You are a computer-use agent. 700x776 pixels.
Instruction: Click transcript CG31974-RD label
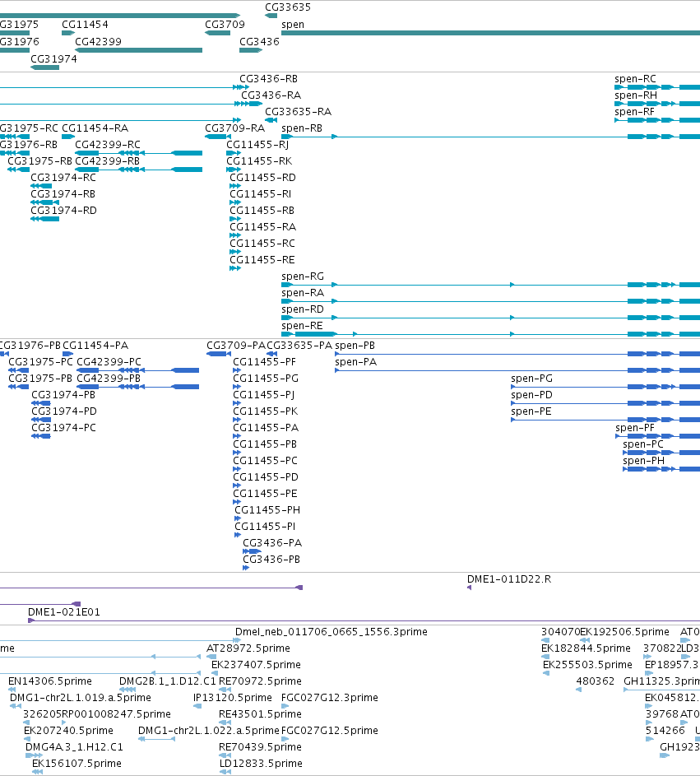[64, 211]
